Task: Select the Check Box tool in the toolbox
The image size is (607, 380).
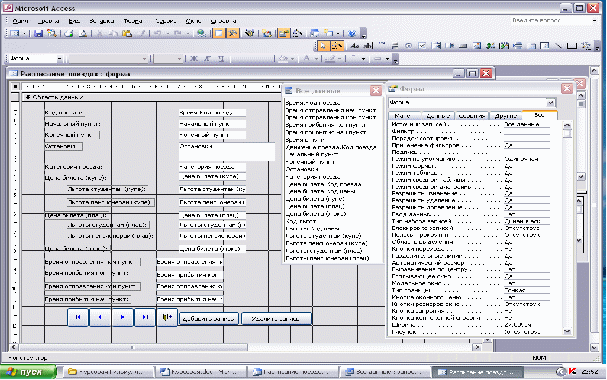Action: [x=422, y=46]
